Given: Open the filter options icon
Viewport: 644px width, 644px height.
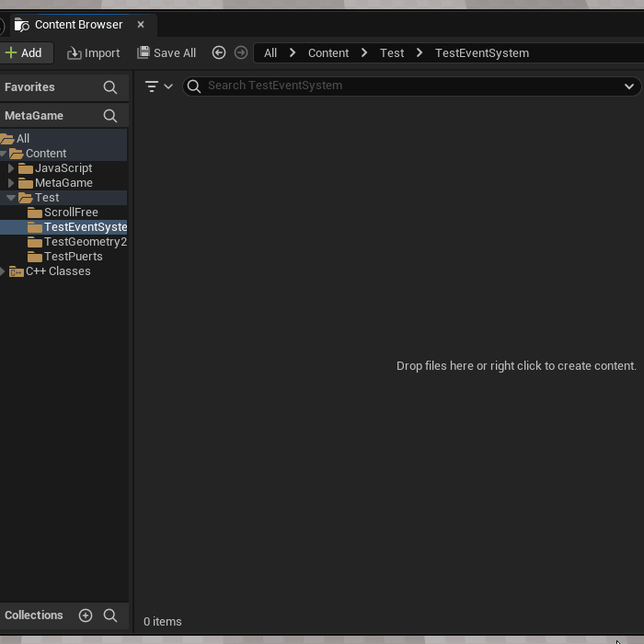Looking at the screenshot, I should 158,86.
